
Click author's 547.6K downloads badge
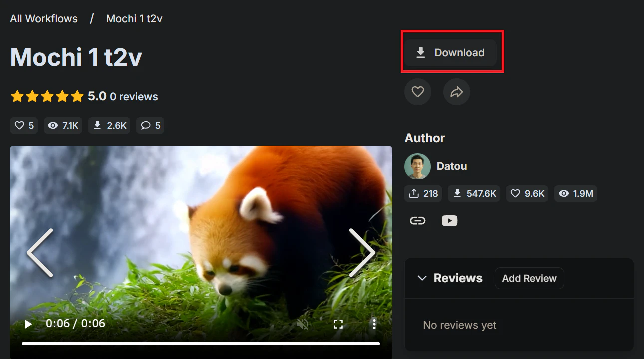pos(474,194)
